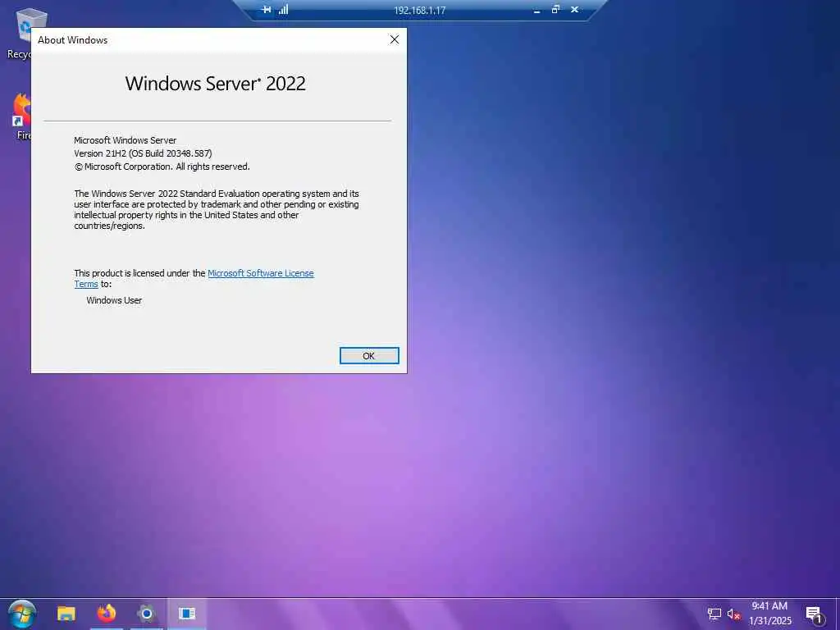Check connection signal quality icon
Viewport: 840px width, 630px height.
[x=283, y=9]
